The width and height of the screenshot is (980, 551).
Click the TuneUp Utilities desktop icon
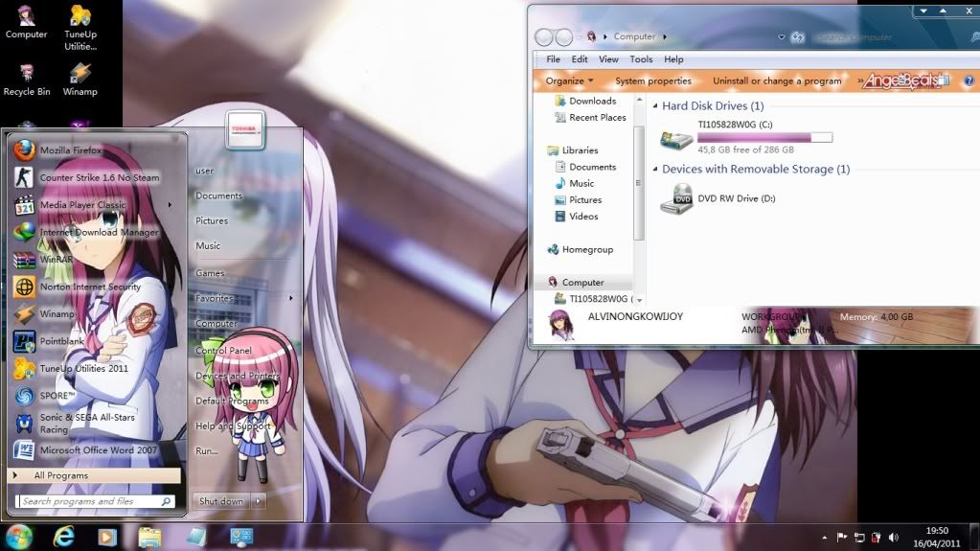(x=80, y=28)
